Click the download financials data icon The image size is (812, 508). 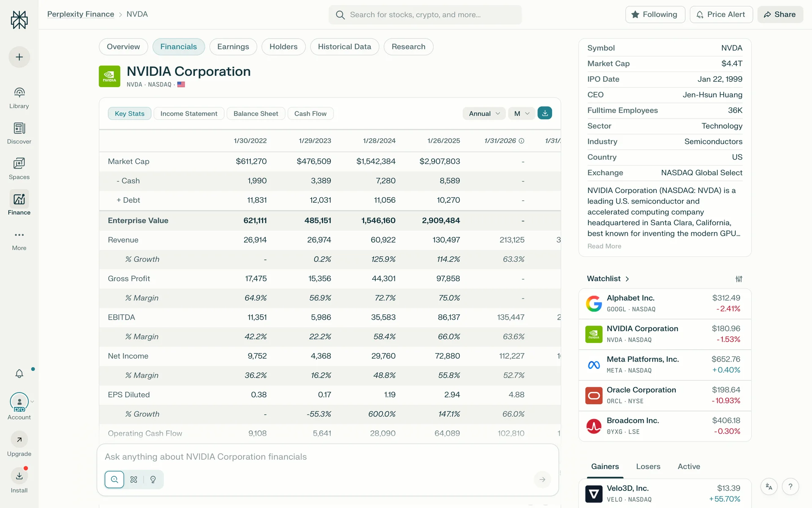[x=545, y=113]
